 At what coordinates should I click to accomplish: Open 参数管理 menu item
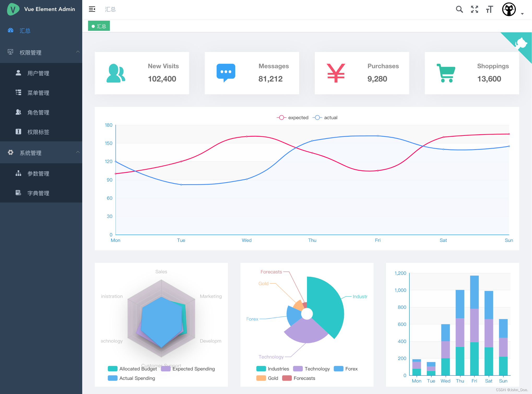click(x=41, y=173)
